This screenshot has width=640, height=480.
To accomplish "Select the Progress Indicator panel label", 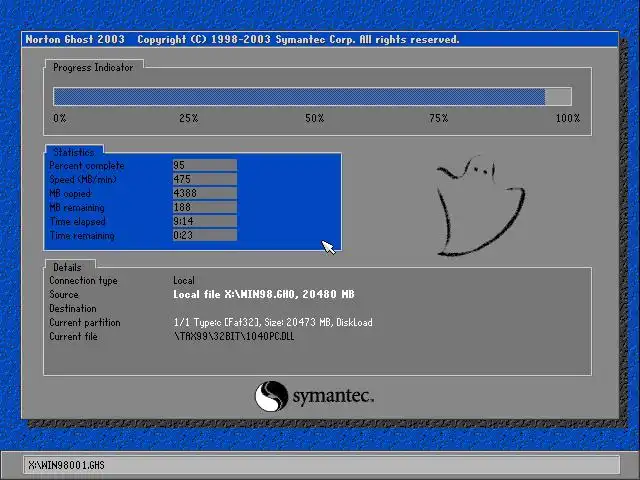I will tap(93, 67).
